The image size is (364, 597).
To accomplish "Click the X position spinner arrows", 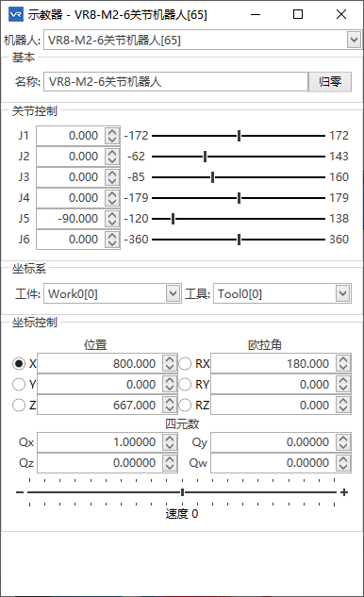I will tap(170, 364).
